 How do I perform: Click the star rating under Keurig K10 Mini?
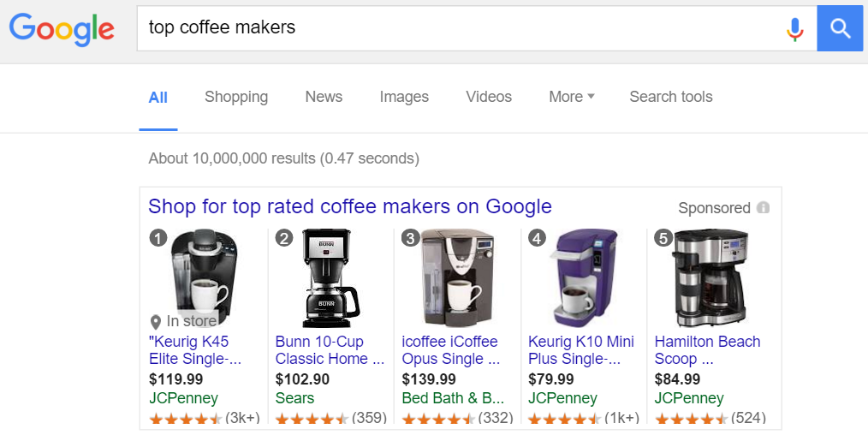564,419
